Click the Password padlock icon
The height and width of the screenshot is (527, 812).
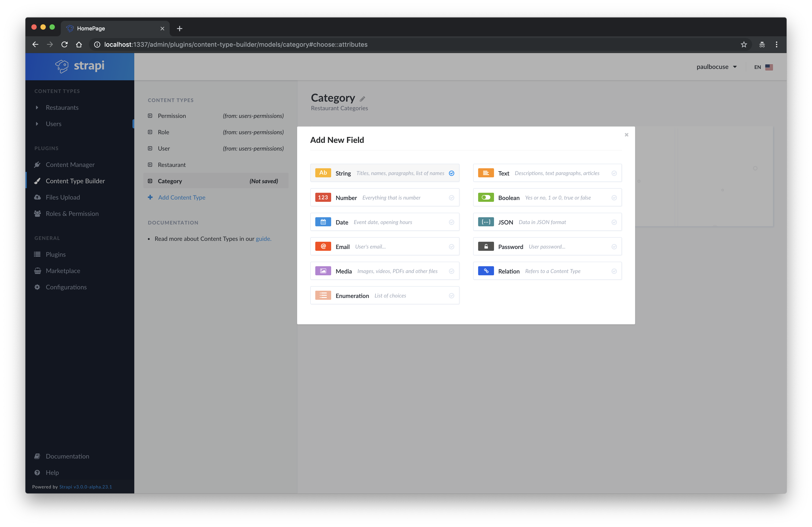pyautogui.click(x=485, y=246)
